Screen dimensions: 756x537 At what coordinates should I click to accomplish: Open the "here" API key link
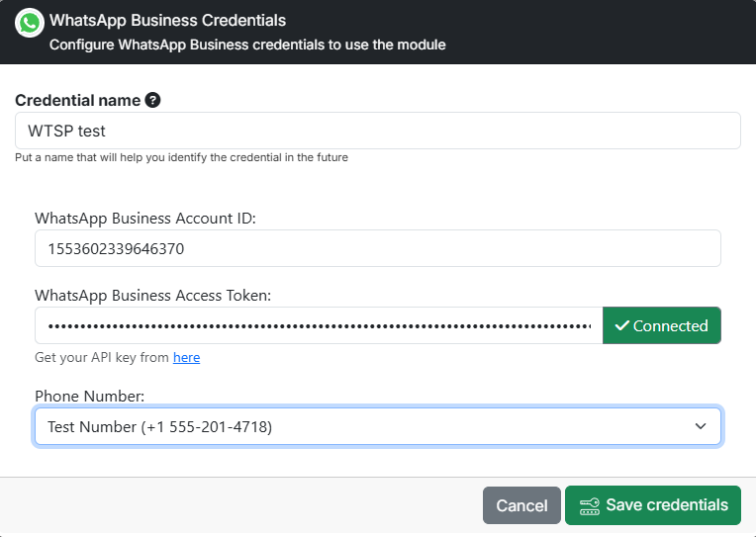tap(187, 357)
